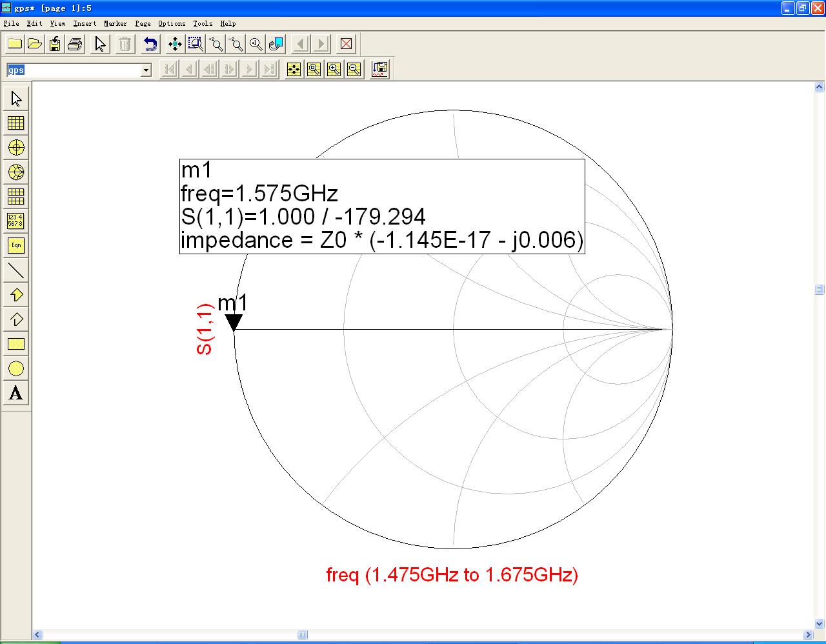Print the current page
Viewport: 826px width, 644px height.
point(75,44)
